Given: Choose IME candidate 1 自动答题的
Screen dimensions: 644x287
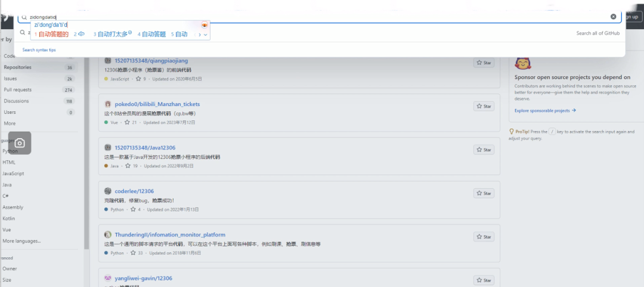Looking at the screenshot, I should pyautogui.click(x=51, y=35).
